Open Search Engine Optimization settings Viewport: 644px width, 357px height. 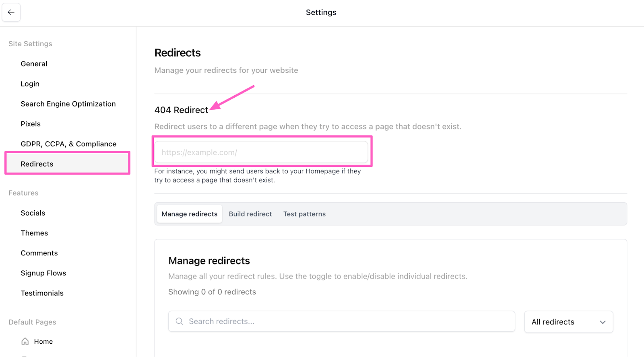tap(68, 104)
